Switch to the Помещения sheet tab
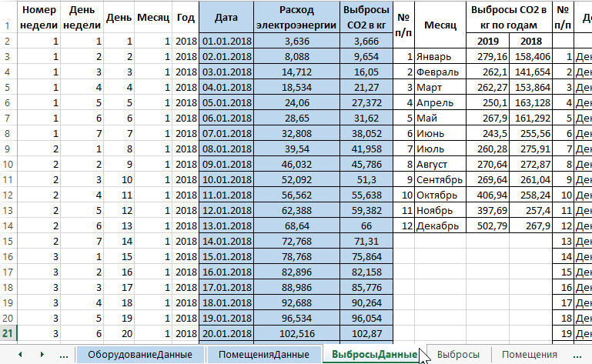 pyautogui.click(x=530, y=354)
